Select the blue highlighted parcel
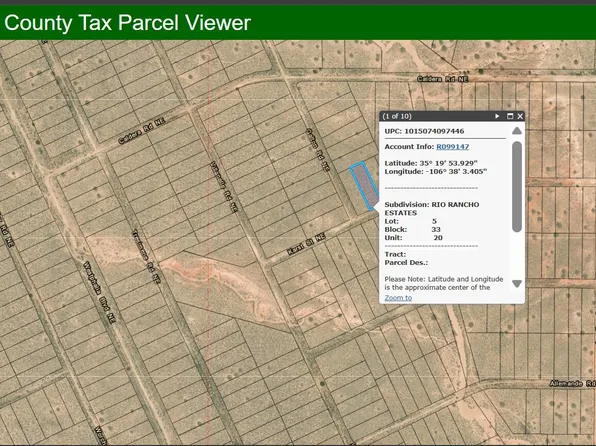 364,185
